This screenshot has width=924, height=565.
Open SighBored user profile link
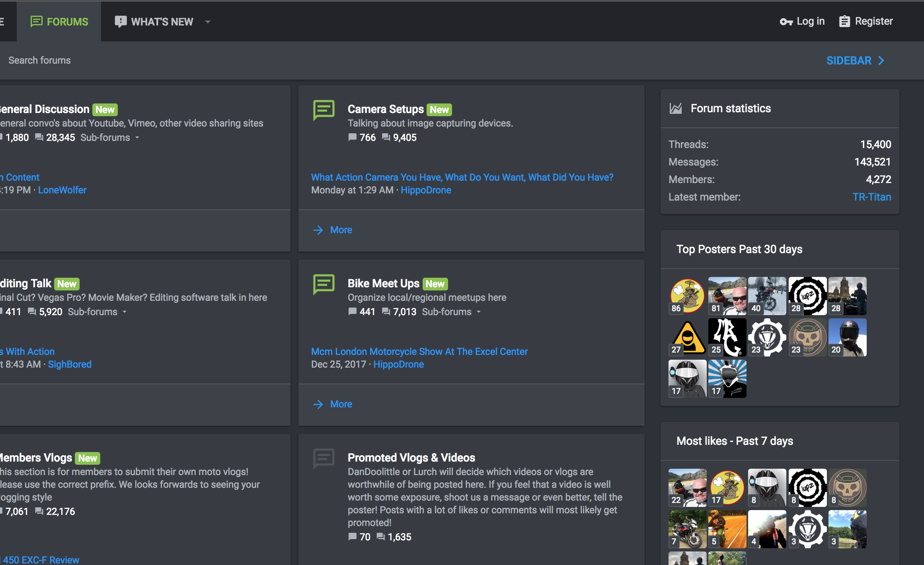[x=70, y=364]
